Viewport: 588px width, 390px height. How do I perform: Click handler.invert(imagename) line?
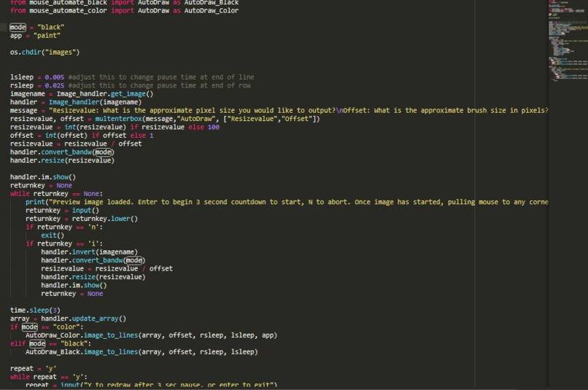89,252
